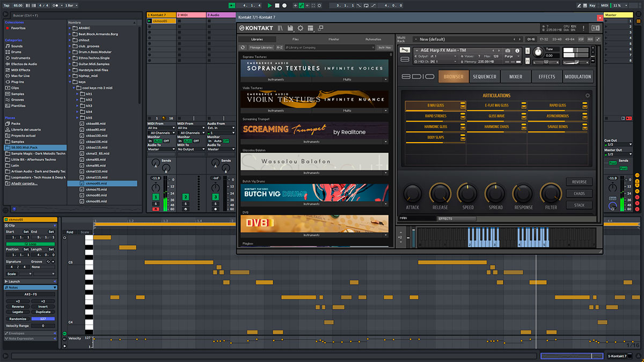Set track 3 monitor to Auto

[x=217, y=141]
